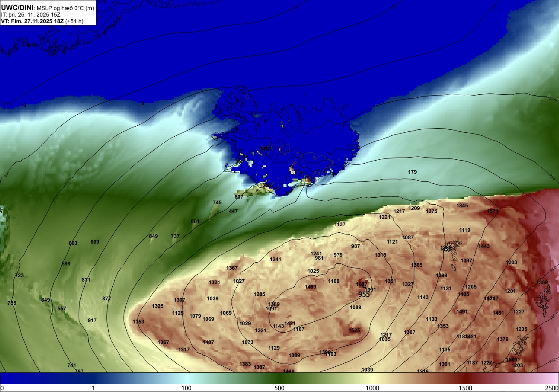Select the 1451 height value
Viewport: 559px width, 392px height.
pos(498,313)
